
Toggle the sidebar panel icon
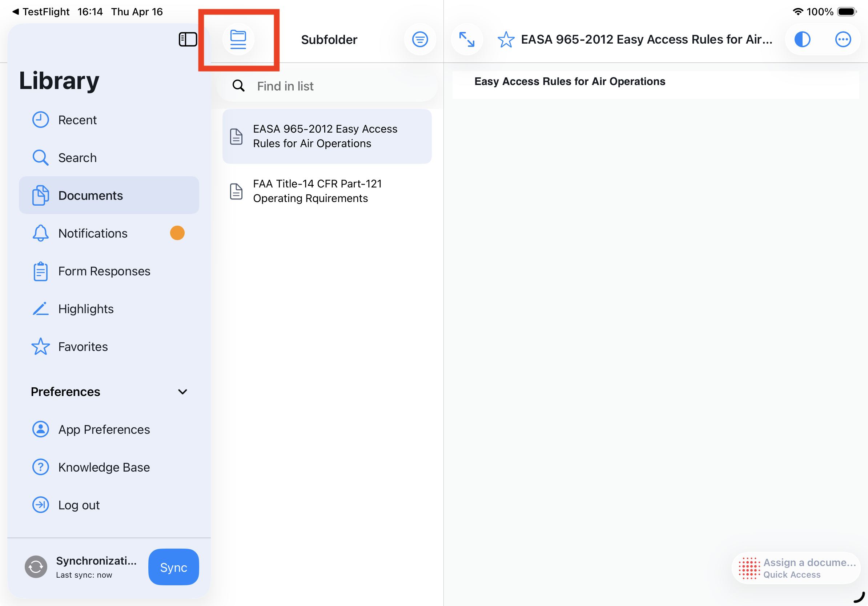pyautogui.click(x=188, y=39)
